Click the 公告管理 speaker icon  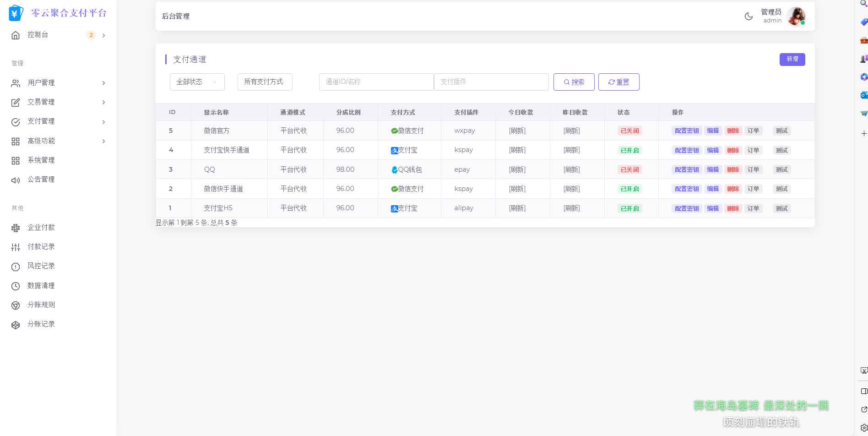(x=15, y=179)
